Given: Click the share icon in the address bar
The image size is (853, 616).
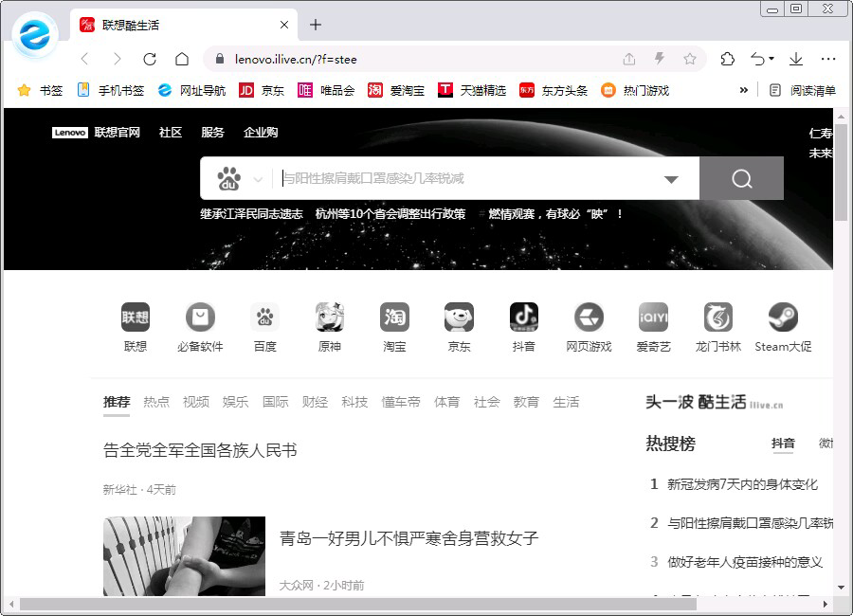Looking at the screenshot, I should tap(629, 59).
